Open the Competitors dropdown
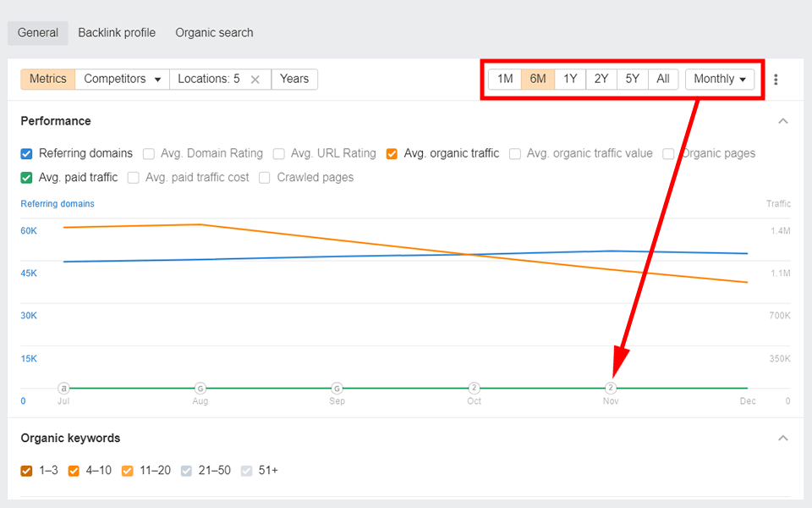 pyautogui.click(x=122, y=79)
